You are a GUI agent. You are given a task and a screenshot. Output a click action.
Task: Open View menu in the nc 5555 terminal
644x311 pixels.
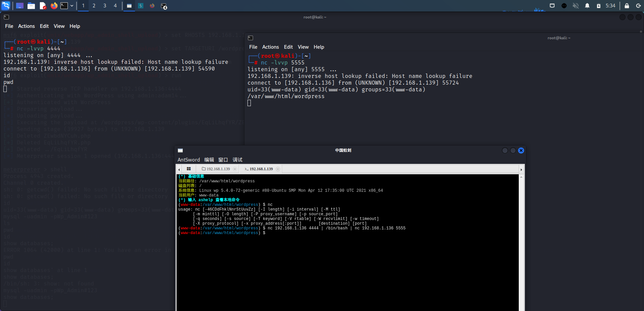point(303,47)
